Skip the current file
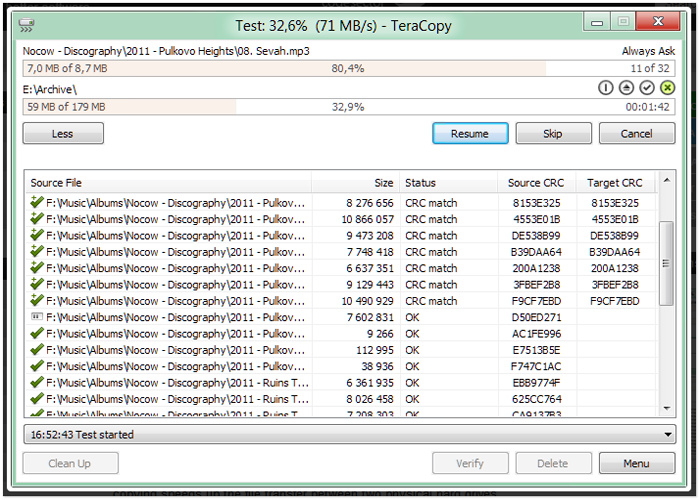Viewport: 700px width, 500px height. [553, 133]
